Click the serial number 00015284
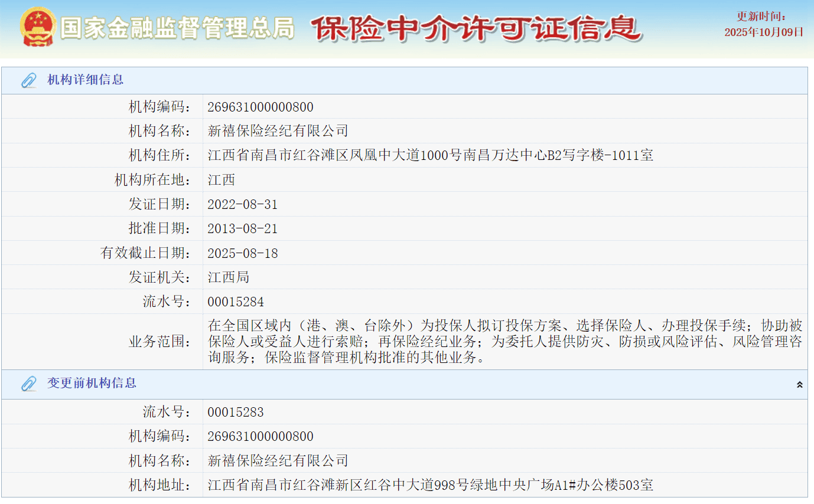 pyautogui.click(x=235, y=302)
